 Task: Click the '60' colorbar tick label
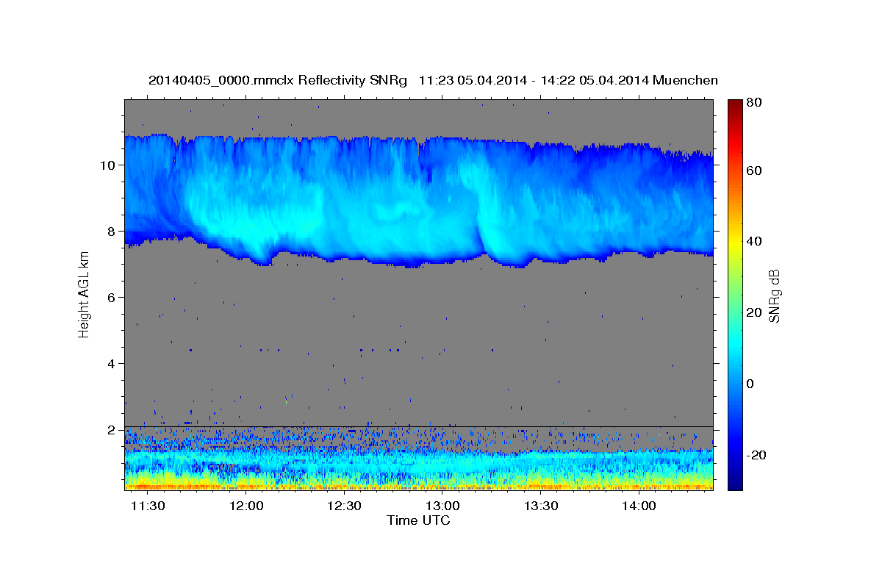click(753, 171)
